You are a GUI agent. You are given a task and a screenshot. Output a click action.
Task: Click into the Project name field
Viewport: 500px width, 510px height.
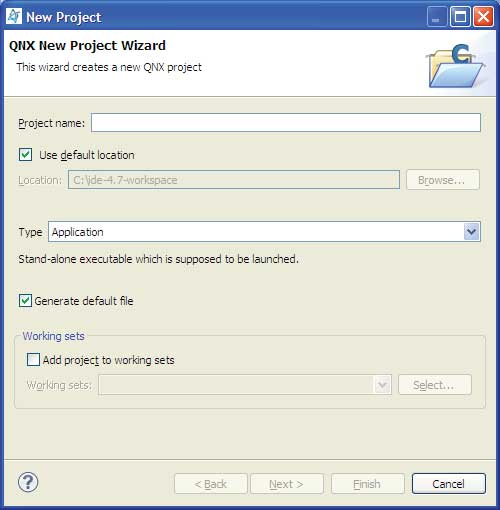[286, 123]
